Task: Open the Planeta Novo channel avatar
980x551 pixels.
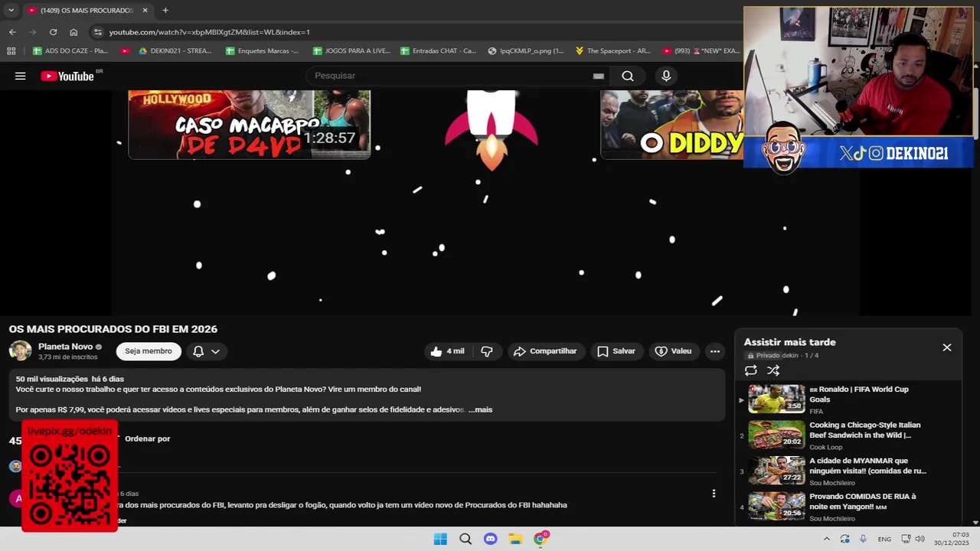Action: pos(20,351)
